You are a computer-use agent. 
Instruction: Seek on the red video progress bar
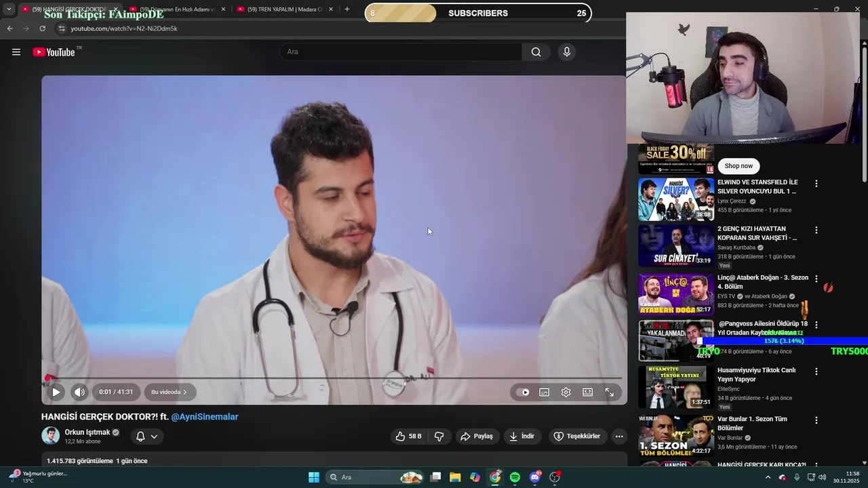334,378
